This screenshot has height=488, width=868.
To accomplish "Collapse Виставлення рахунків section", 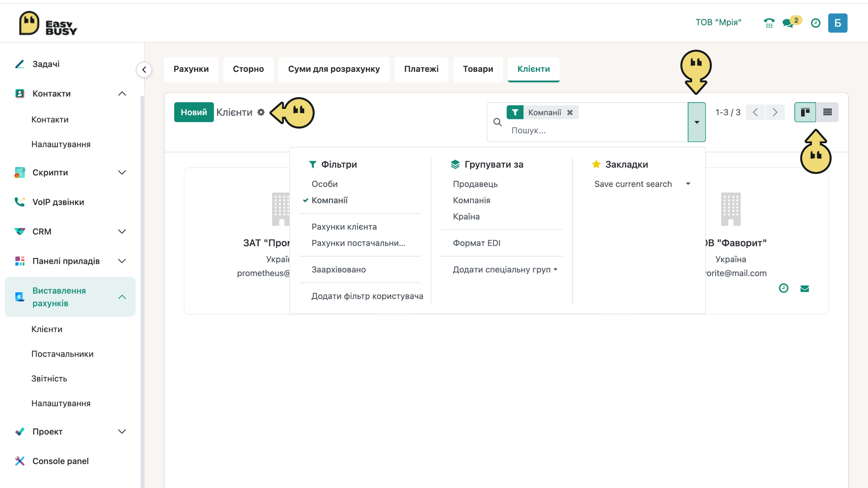I will click(x=122, y=297).
